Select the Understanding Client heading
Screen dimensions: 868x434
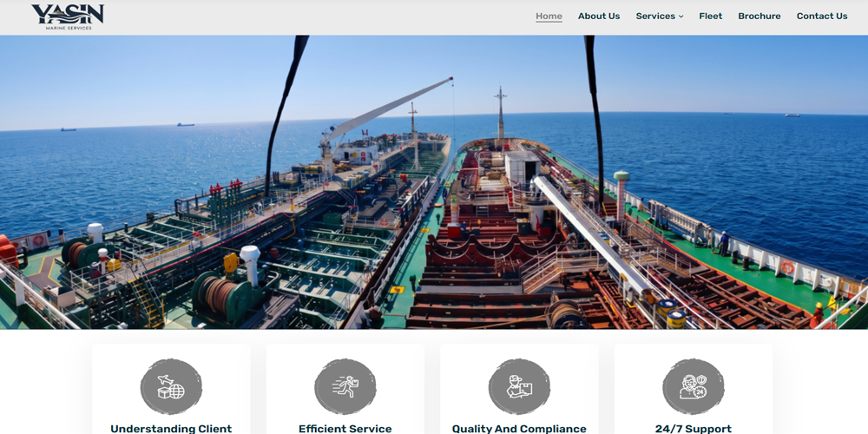tap(171, 429)
